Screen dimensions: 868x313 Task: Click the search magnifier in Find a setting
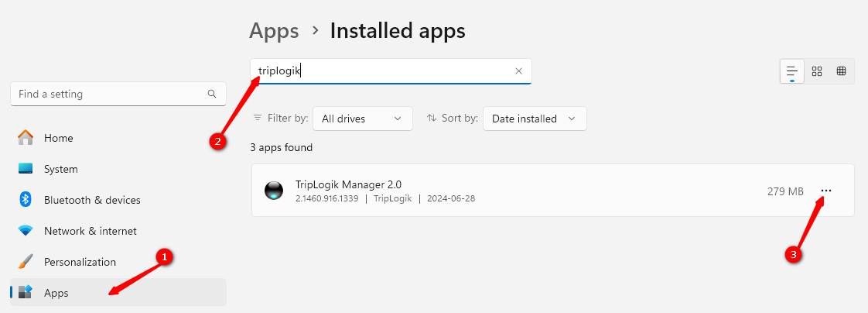click(212, 94)
